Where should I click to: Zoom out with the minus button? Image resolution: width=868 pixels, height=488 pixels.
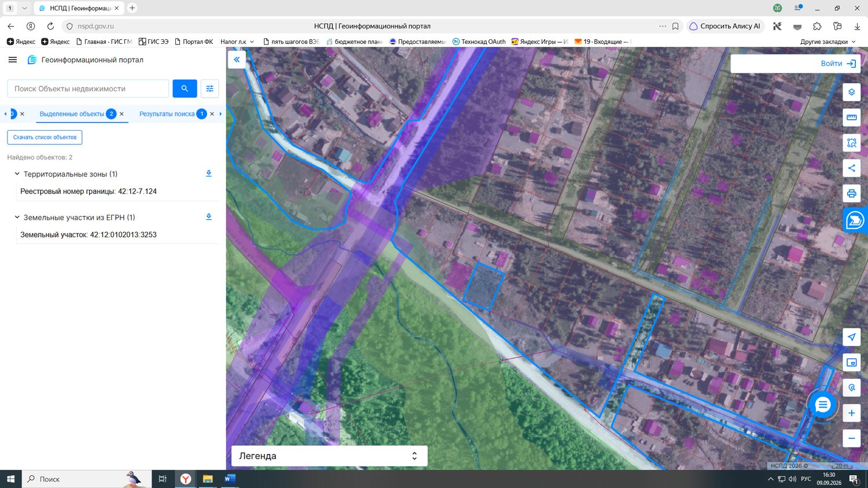[x=851, y=438]
